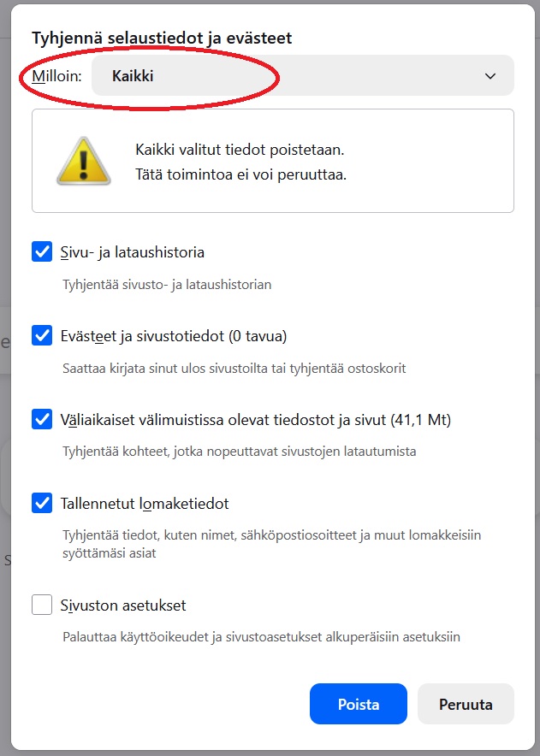The width and height of the screenshot is (540, 756).
Task: Click the "Milloin:" label
Action: pyautogui.click(x=54, y=75)
